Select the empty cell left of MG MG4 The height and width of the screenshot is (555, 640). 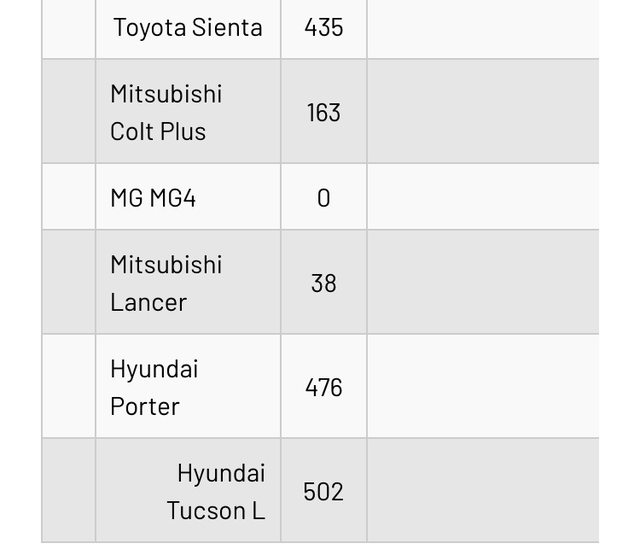point(68,197)
